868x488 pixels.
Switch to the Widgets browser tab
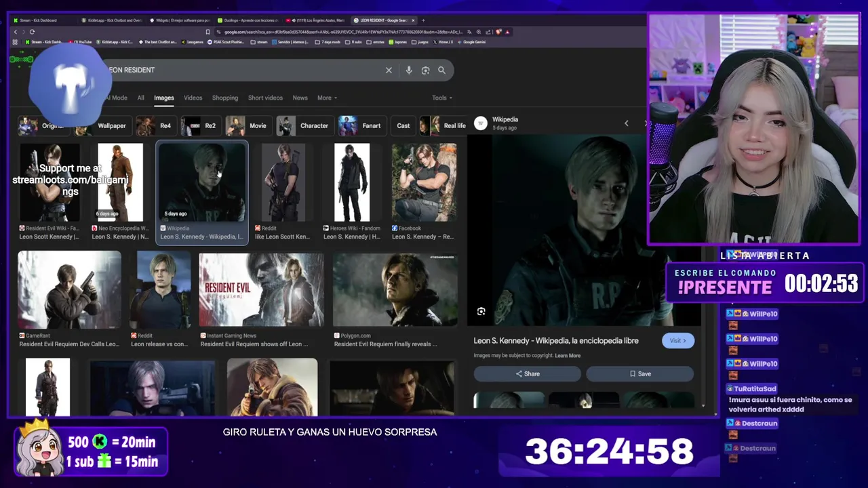coord(180,20)
